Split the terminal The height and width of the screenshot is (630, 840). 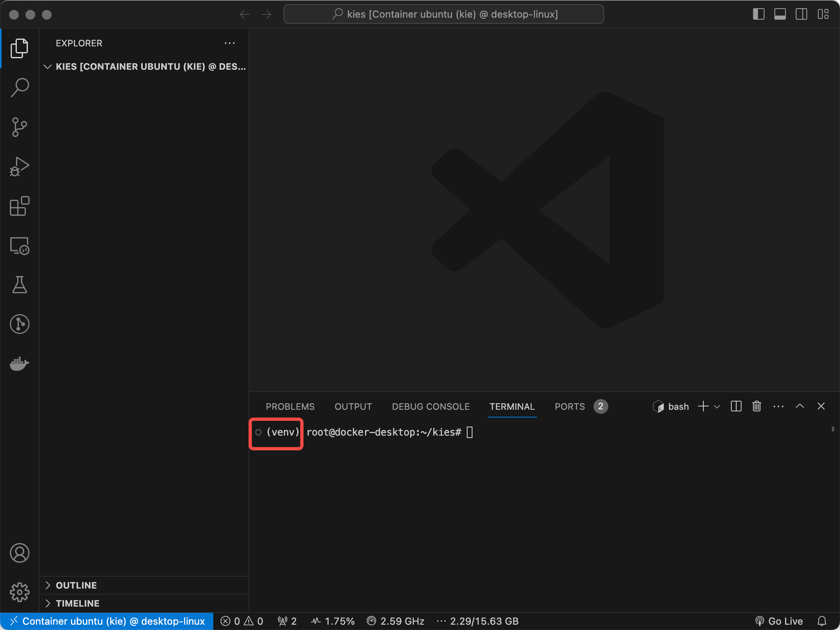click(x=736, y=406)
